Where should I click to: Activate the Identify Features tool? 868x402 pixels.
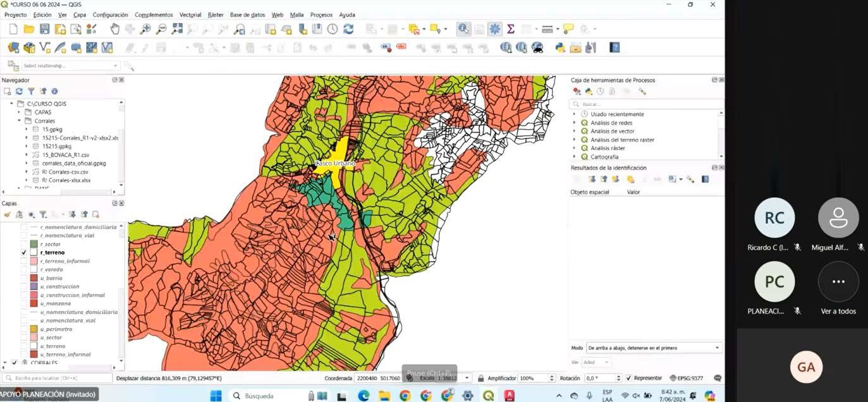[464, 29]
